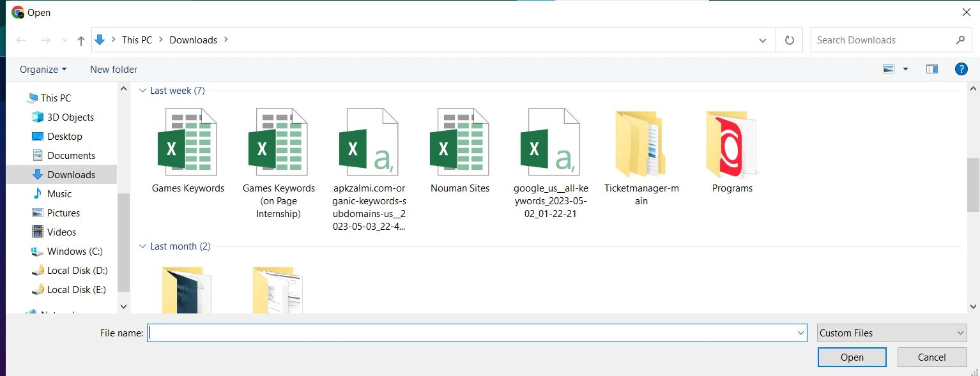Click New folder in the toolbar
The image size is (980, 376).
pos(114,69)
